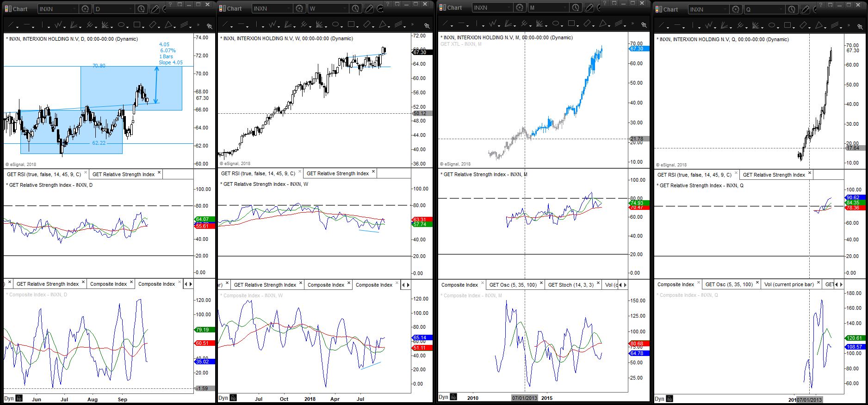The width and height of the screenshot is (868, 405).
Task: Click zoom magnifier tool in weekly chart
Action: coord(427,25)
